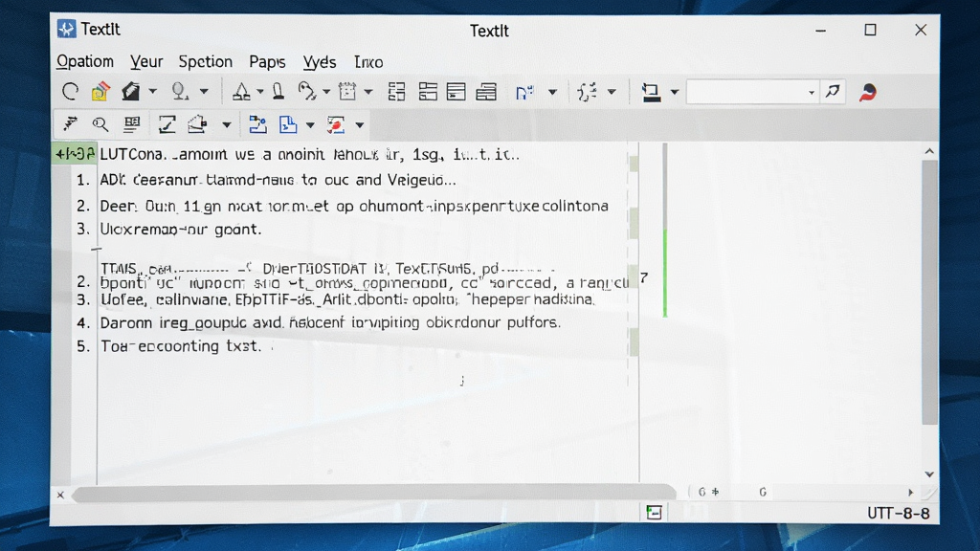Click the tilted printer-like icon in second toolbar
980x551 pixels.
click(x=197, y=124)
